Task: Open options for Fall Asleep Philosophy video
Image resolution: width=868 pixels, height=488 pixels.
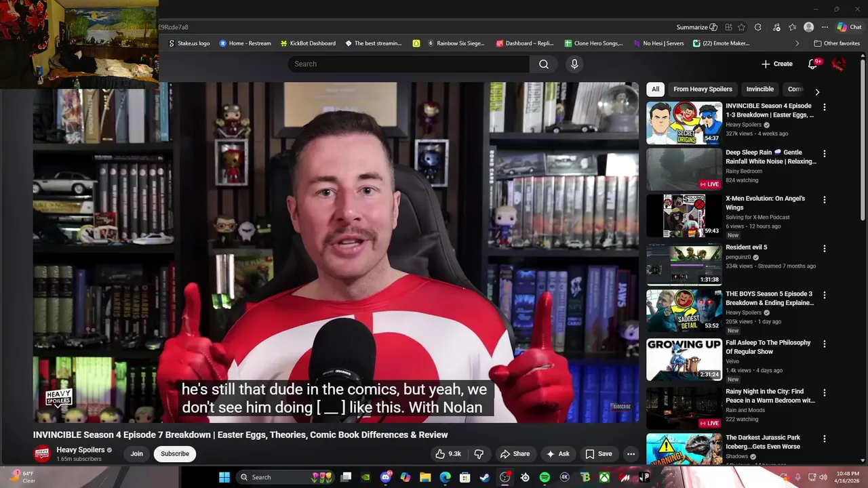Action: click(x=825, y=344)
